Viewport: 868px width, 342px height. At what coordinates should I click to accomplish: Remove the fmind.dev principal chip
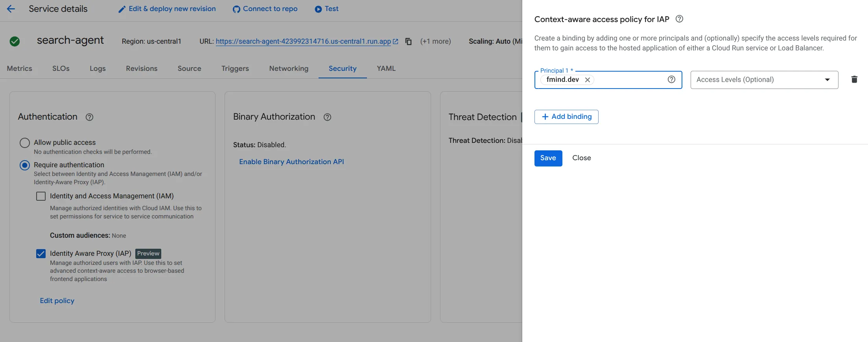pyautogui.click(x=587, y=80)
